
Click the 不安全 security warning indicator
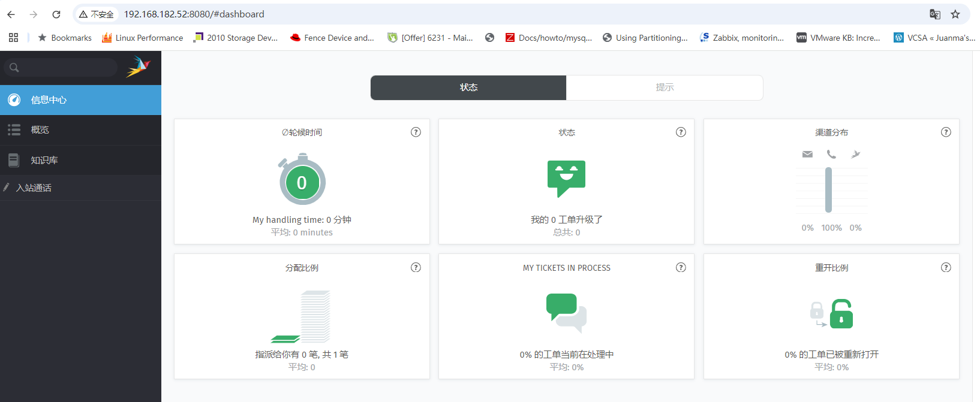(96, 14)
